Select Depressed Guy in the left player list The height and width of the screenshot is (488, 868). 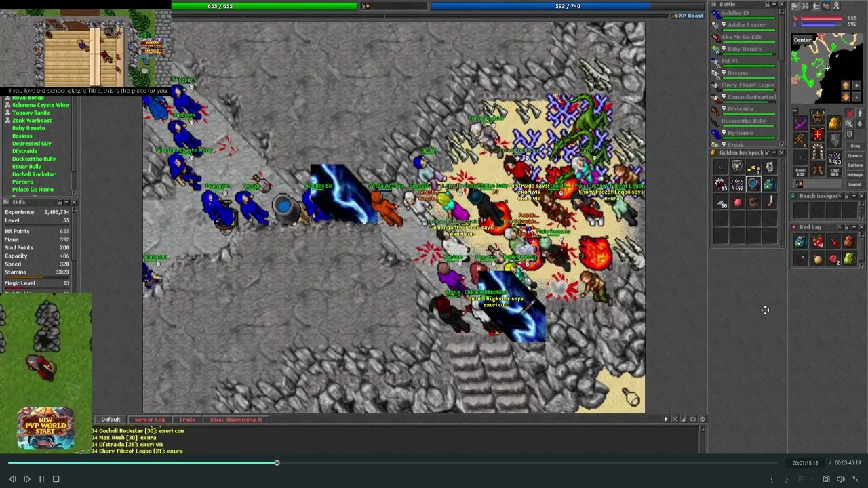click(32, 144)
